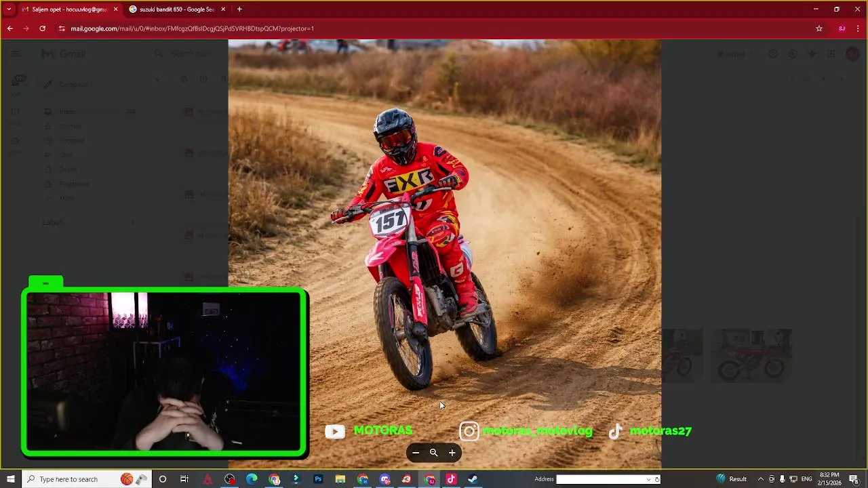868x488 pixels.
Task: Open the Chrome three-dot menu
Action: 859,28
